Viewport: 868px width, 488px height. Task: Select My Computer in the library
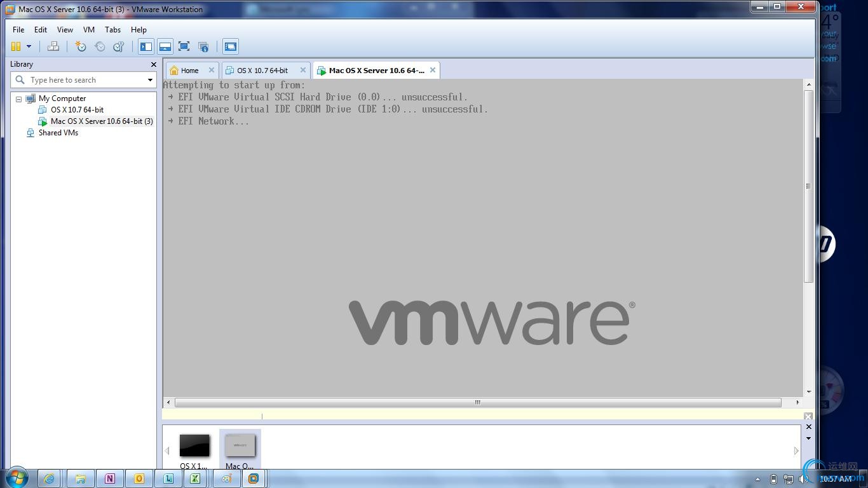[x=62, y=98]
